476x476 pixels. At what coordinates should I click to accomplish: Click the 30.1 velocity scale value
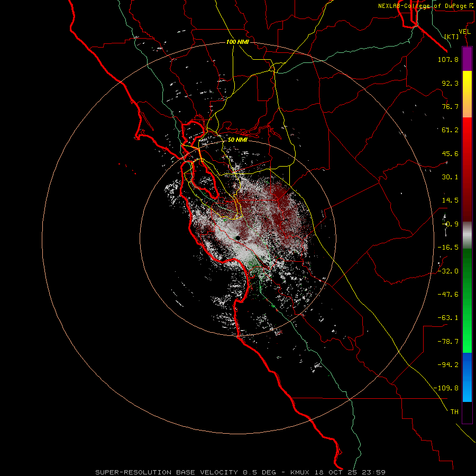pyautogui.click(x=450, y=177)
